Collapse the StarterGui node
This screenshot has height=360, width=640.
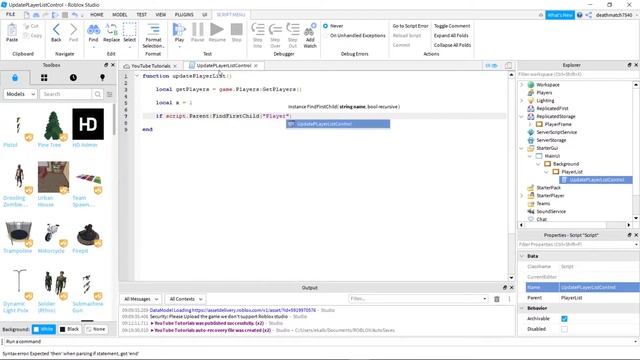[522, 148]
